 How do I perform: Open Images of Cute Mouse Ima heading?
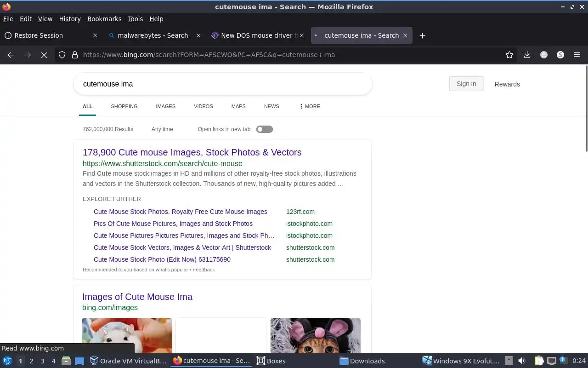pyautogui.click(x=137, y=297)
